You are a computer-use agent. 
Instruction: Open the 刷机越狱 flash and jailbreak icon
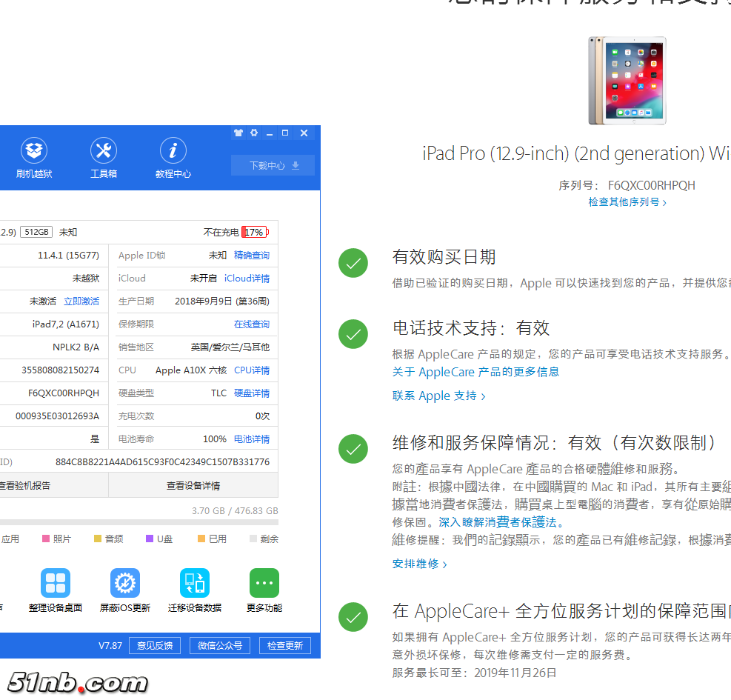tap(34, 152)
